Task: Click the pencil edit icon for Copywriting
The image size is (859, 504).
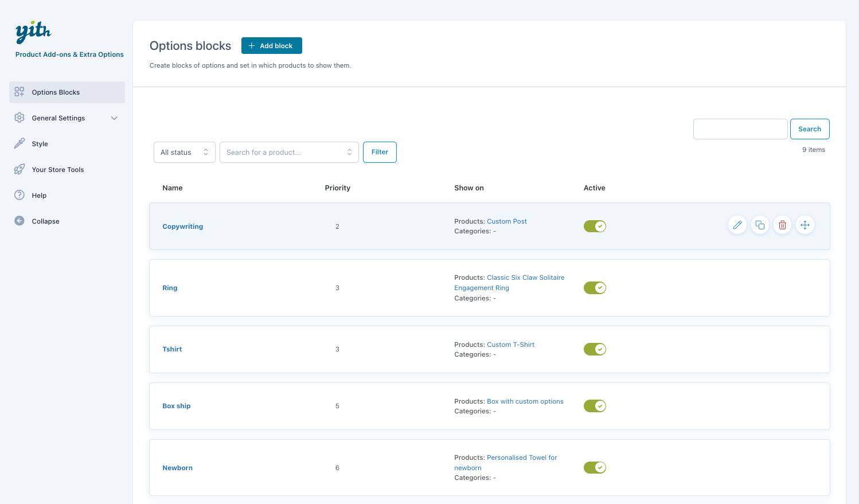Action: tap(737, 225)
